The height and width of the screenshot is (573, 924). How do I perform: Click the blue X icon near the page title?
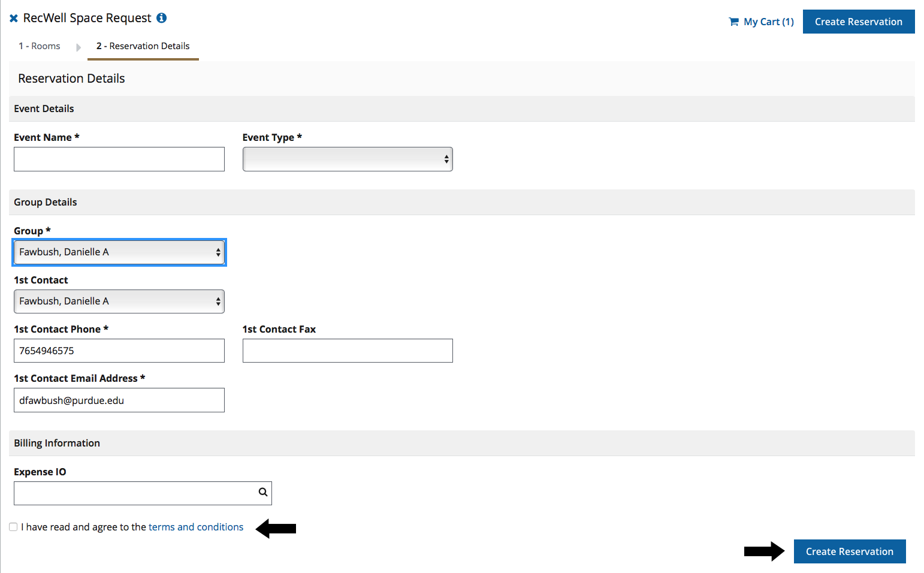click(x=13, y=18)
